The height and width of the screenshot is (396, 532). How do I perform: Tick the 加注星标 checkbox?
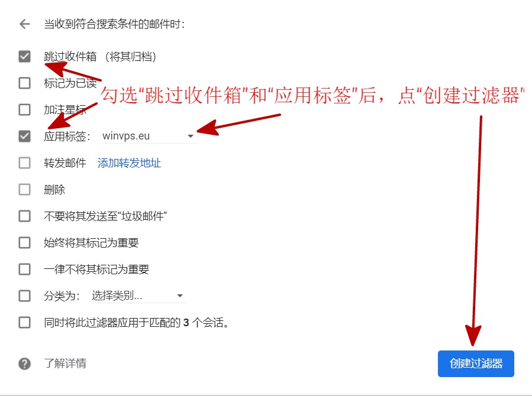click(x=24, y=110)
